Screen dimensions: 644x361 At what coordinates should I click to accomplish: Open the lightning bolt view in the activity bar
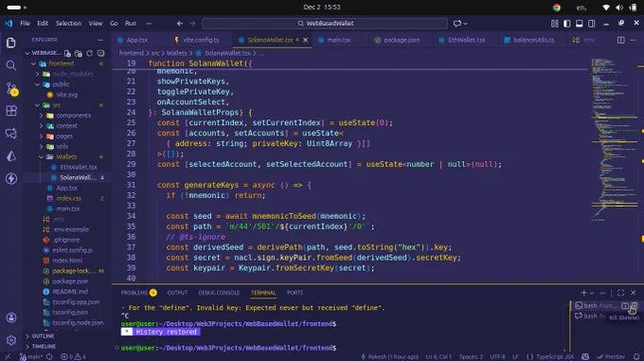11,178
